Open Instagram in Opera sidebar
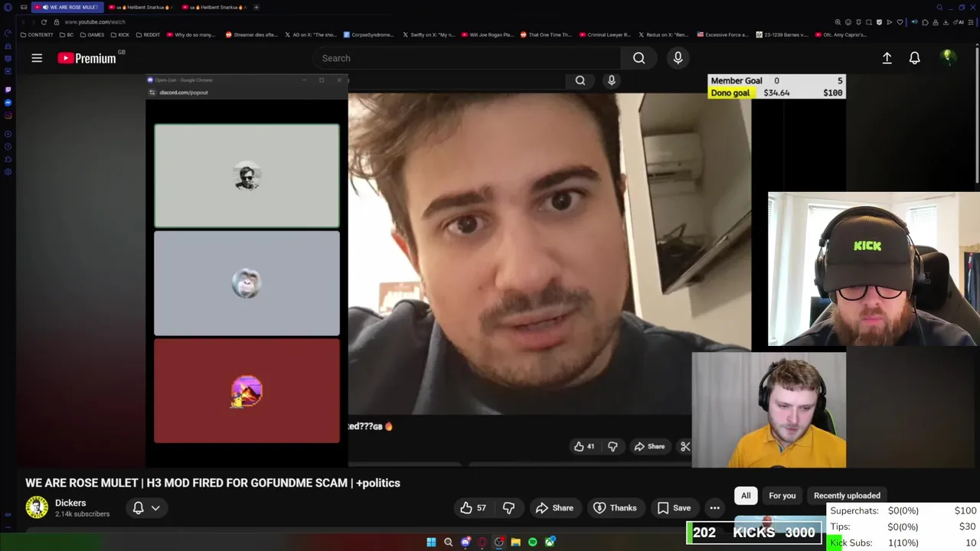This screenshot has width=980, height=551. coord(8,116)
